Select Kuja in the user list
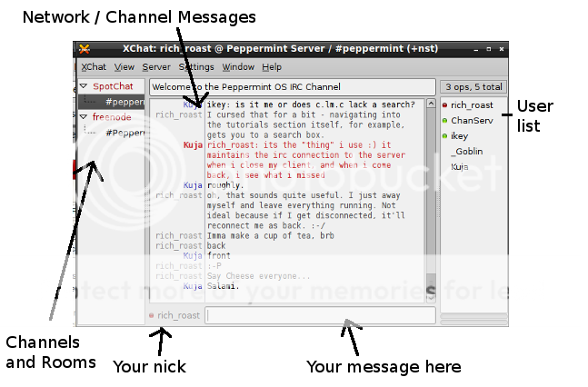Viewport: 588px width, 387px height. click(459, 167)
